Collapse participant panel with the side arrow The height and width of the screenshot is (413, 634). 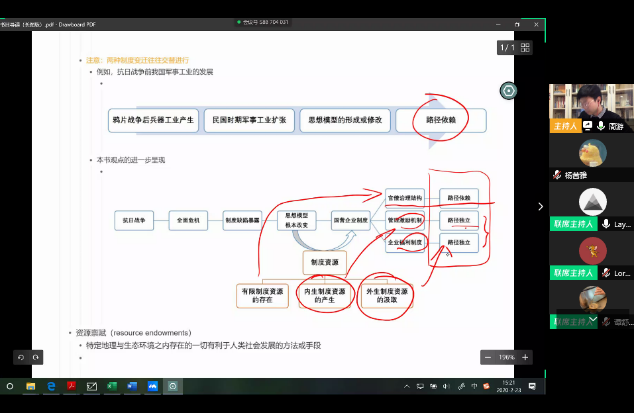tap(541, 207)
